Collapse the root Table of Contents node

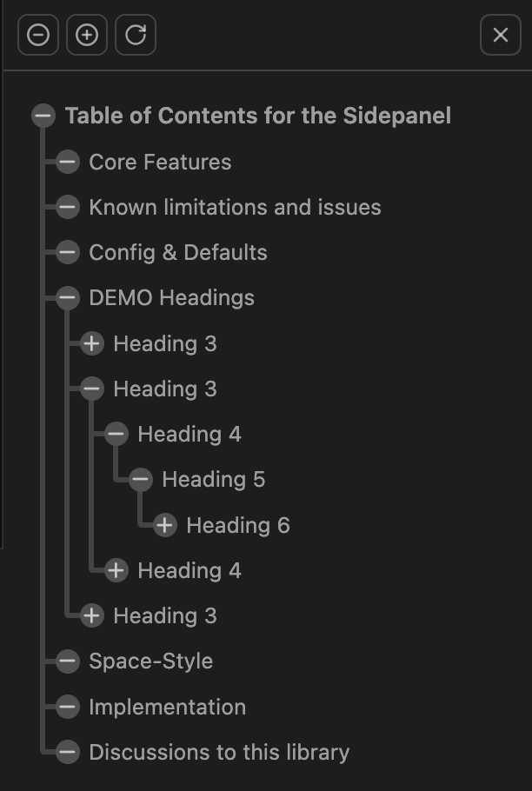tap(43, 116)
